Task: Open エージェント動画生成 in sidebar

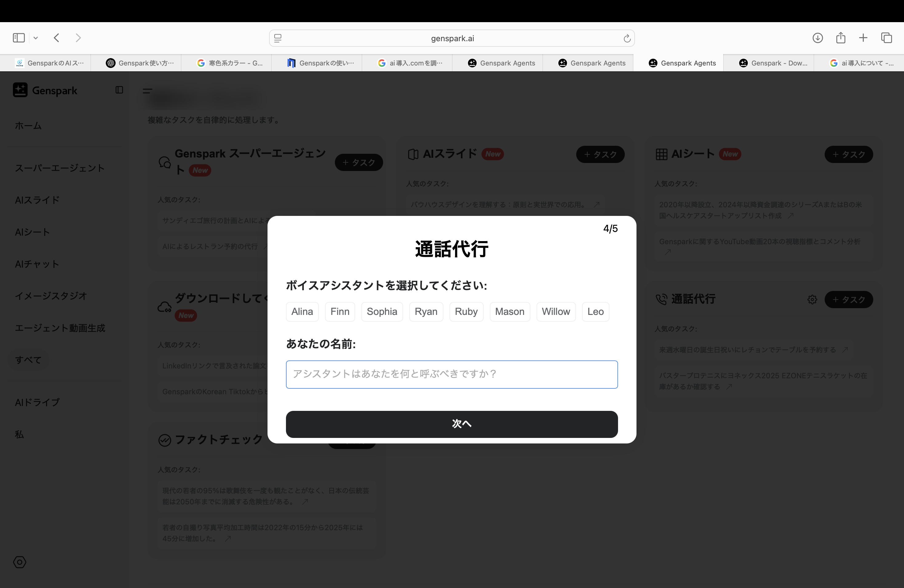Action: point(60,328)
